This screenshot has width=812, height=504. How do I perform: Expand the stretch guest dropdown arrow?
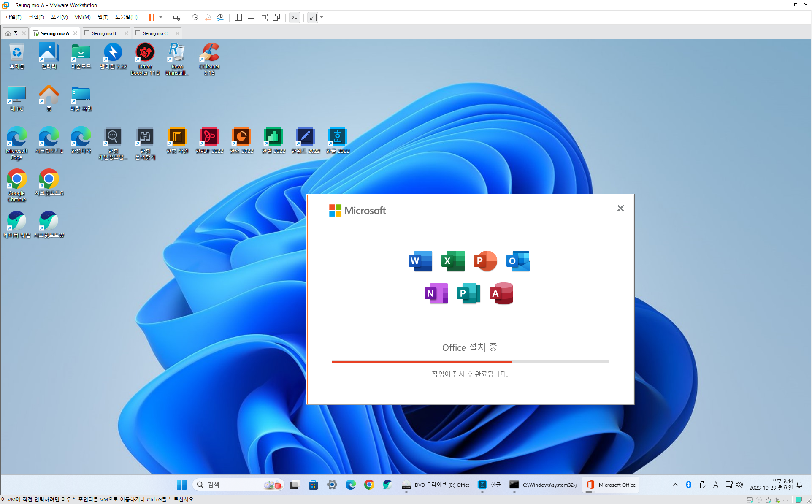tap(322, 17)
